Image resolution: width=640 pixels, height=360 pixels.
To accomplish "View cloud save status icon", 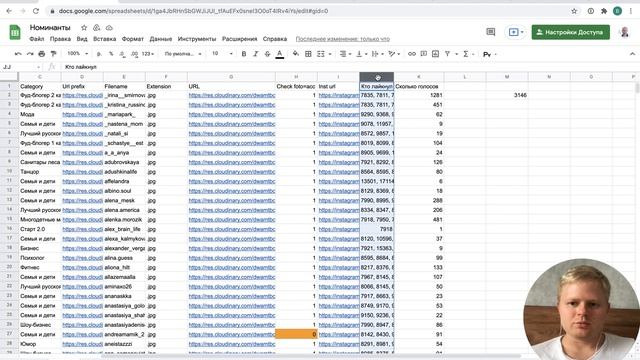I will point(109,28).
